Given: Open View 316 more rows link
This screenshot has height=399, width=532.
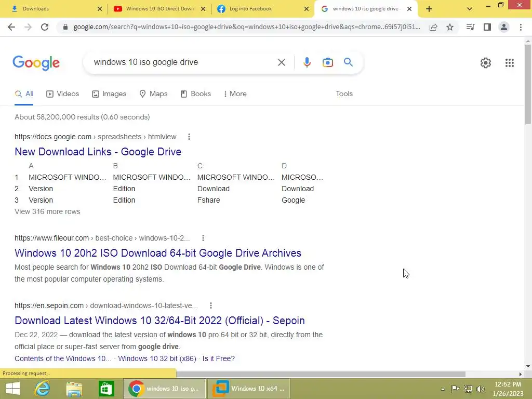Looking at the screenshot, I should pos(47,211).
